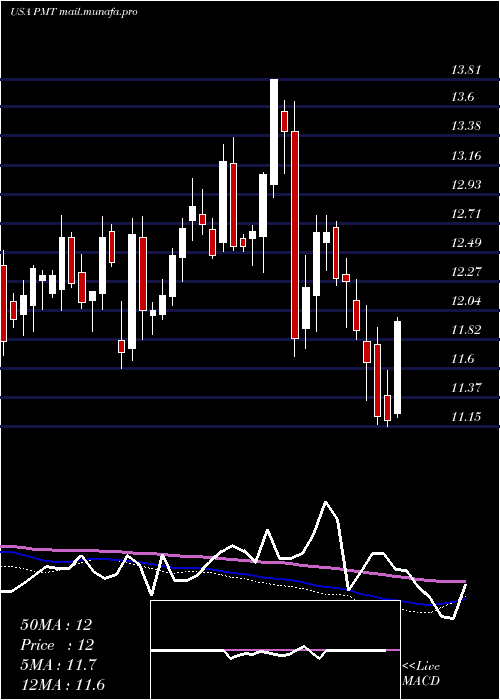Click the 11.82 price label
Viewport: 500px width, 700px height.
tap(466, 330)
